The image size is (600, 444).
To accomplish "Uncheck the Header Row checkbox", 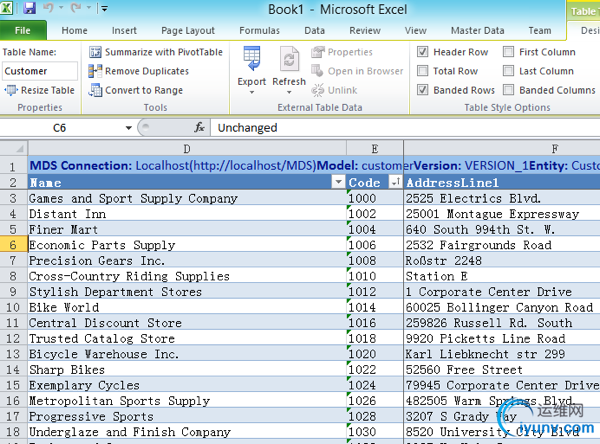I will [422, 52].
